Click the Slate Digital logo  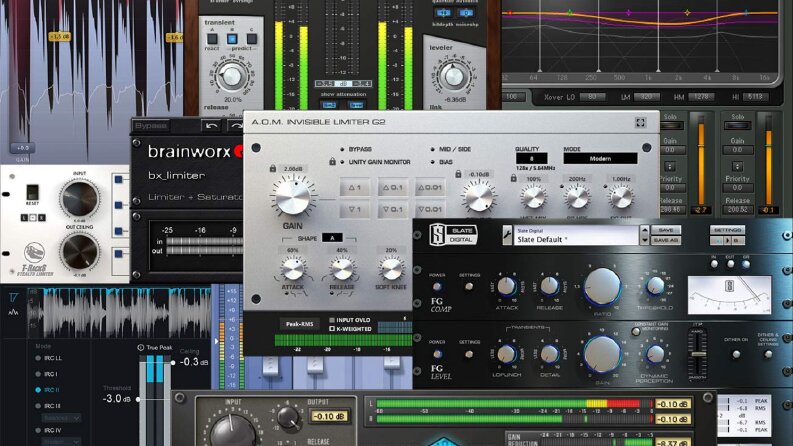454,235
